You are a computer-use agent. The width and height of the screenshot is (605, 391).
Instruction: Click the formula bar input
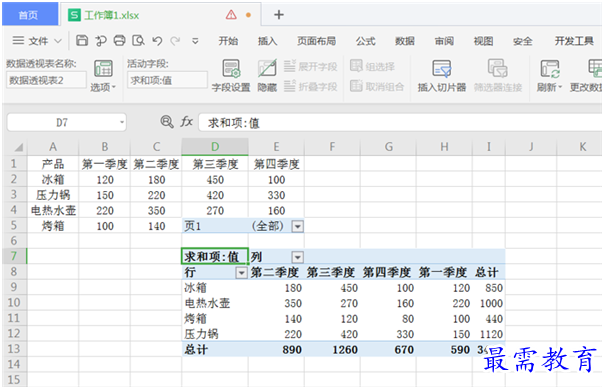[400, 123]
